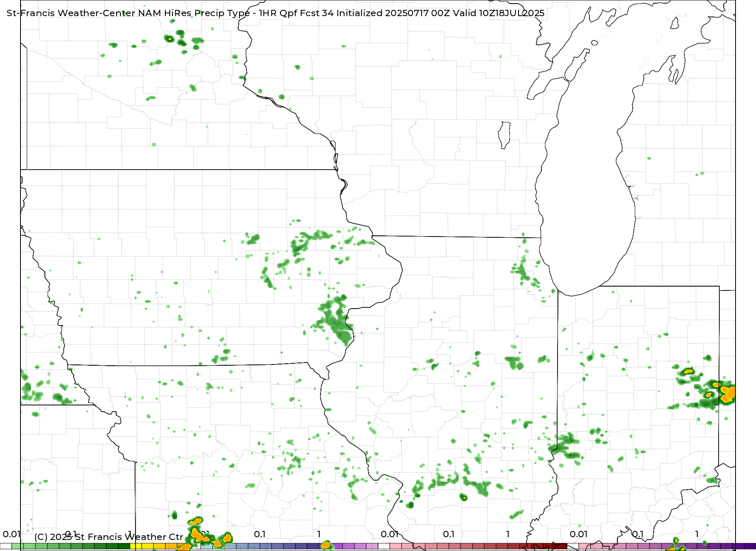
Task: Click the 0.01 label above the purple scale
Action: click(579, 534)
